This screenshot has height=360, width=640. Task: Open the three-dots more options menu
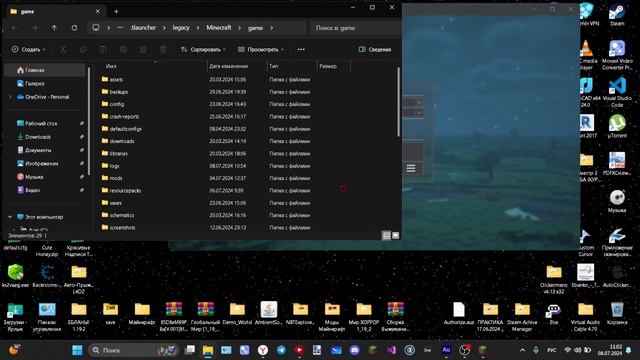(x=301, y=49)
